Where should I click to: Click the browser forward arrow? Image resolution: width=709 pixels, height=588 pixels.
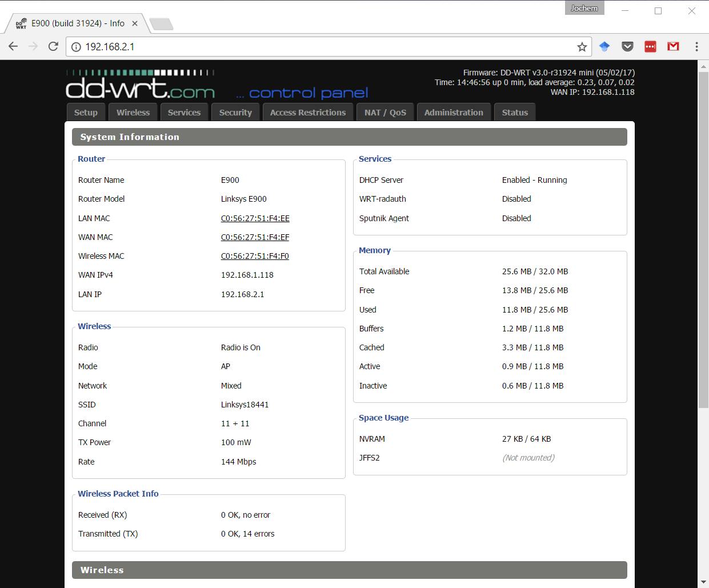(33, 47)
